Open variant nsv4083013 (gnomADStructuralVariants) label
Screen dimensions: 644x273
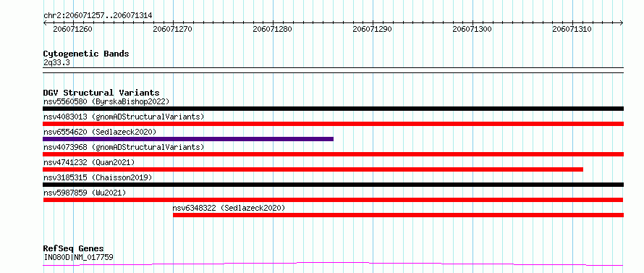pos(124,117)
